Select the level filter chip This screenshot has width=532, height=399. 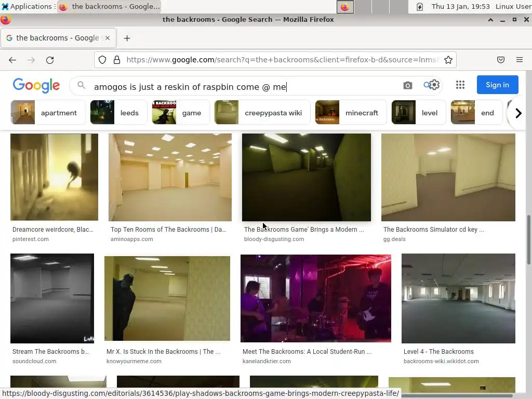pos(418,112)
